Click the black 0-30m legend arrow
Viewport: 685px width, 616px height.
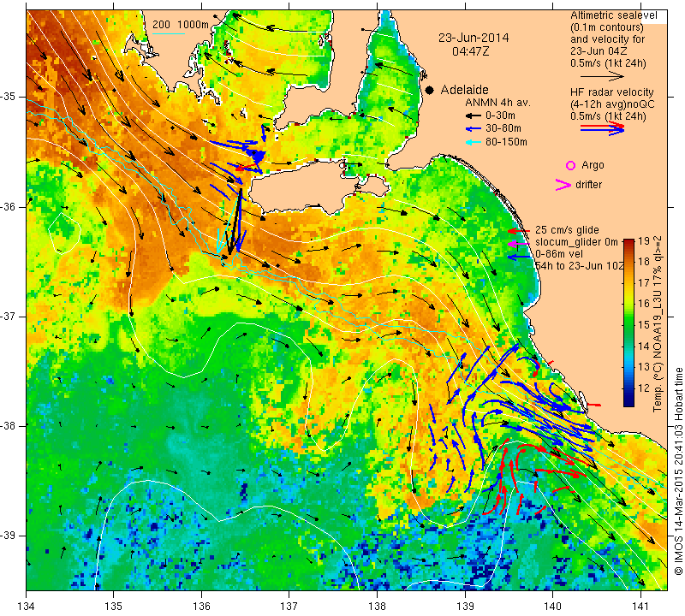point(473,115)
